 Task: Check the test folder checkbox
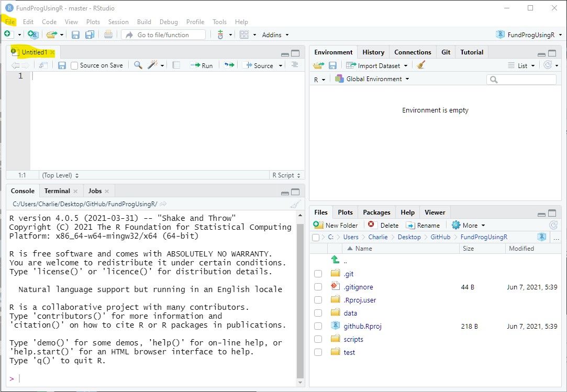pyautogui.click(x=318, y=352)
